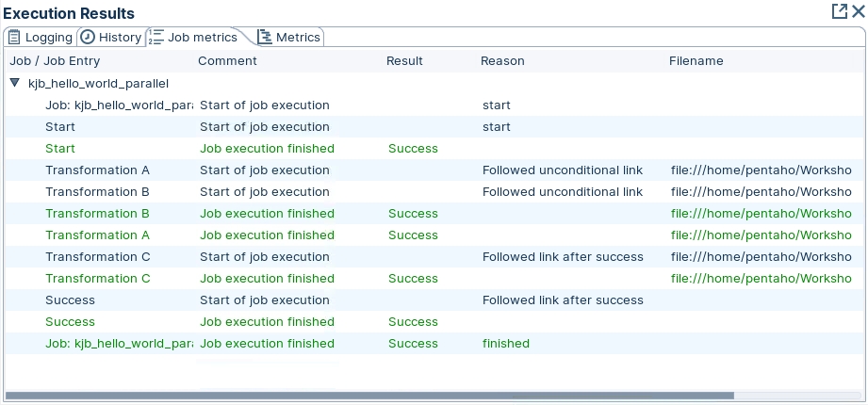
Task: Select the kjb_hello_world_parallel root entry
Action: point(98,83)
